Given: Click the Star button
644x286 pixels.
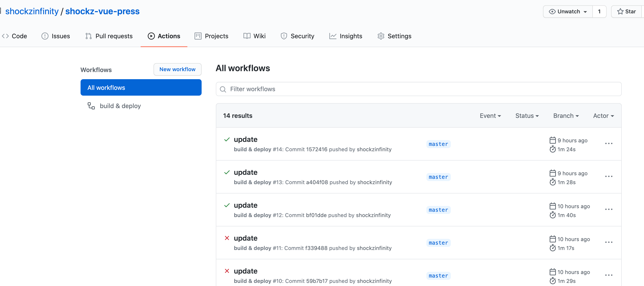Looking at the screenshot, I should click(626, 12).
